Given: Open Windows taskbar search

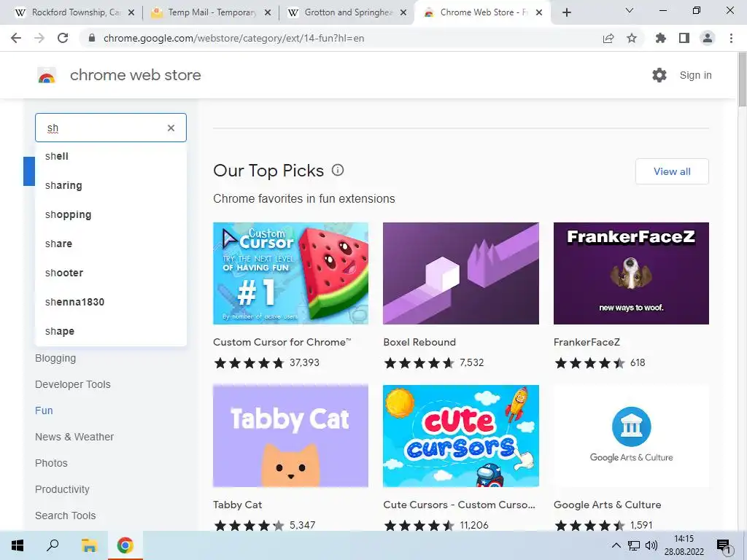Looking at the screenshot, I should pyautogui.click(x=53, y=545).
